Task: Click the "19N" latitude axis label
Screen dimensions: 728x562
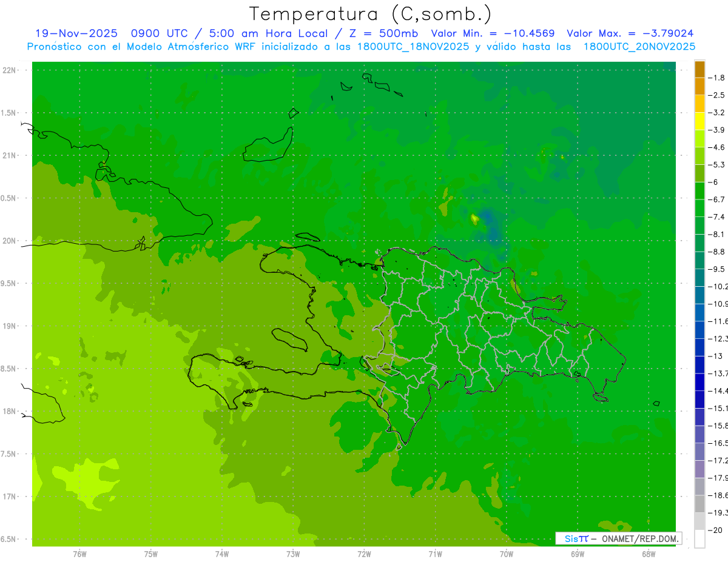Action: [x=8, y=326]
